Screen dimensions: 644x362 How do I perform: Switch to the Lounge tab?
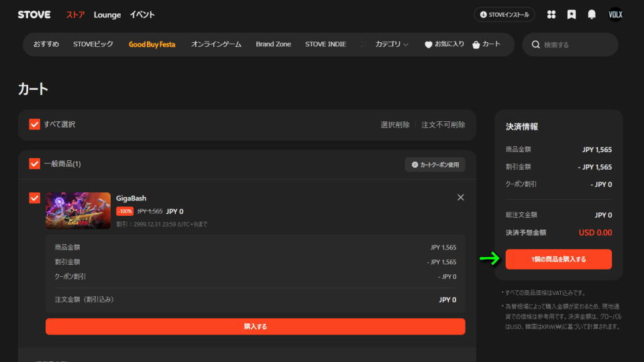click(x=107, y=15)
